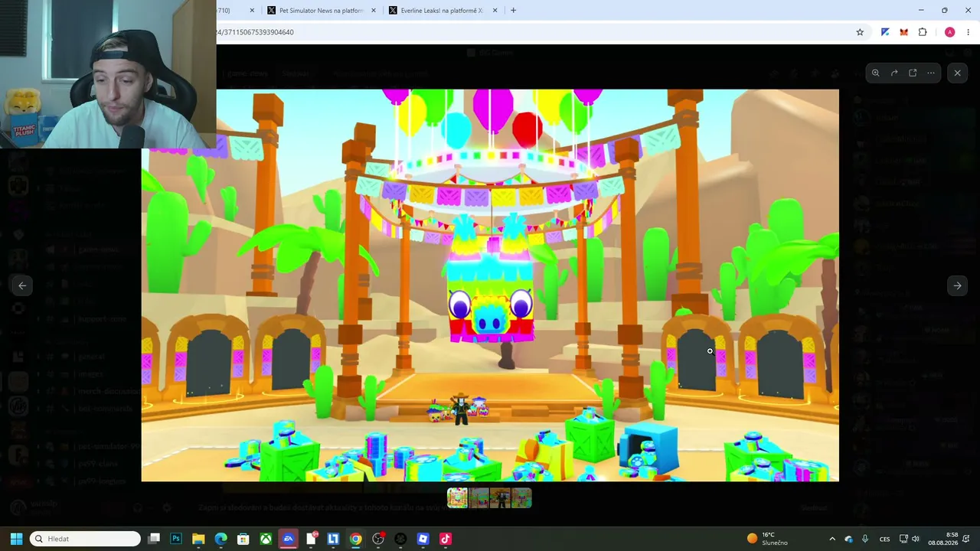Screen dimensions: 980x551
Task: Open the three-dot more options menu
Action: click(x=931, y=73)
